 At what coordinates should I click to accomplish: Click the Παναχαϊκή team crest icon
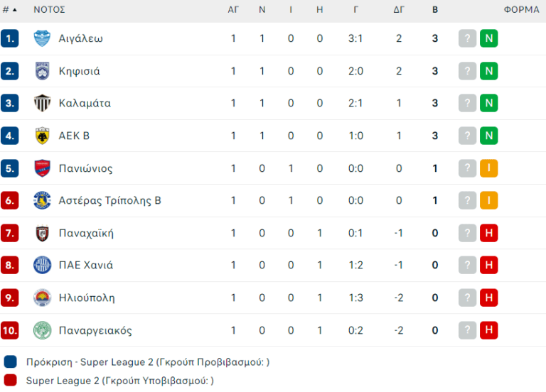coord(43,233)
